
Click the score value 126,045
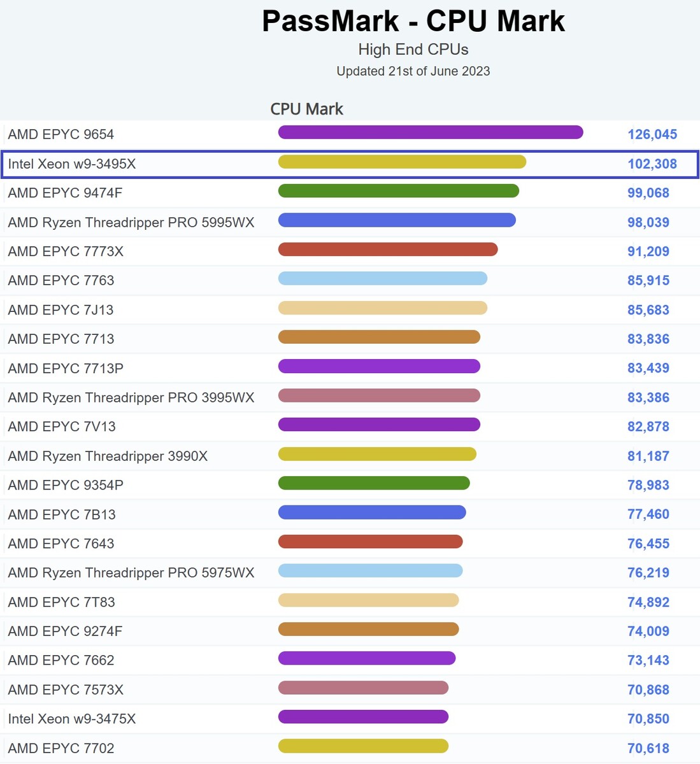(x=652, y=134)
